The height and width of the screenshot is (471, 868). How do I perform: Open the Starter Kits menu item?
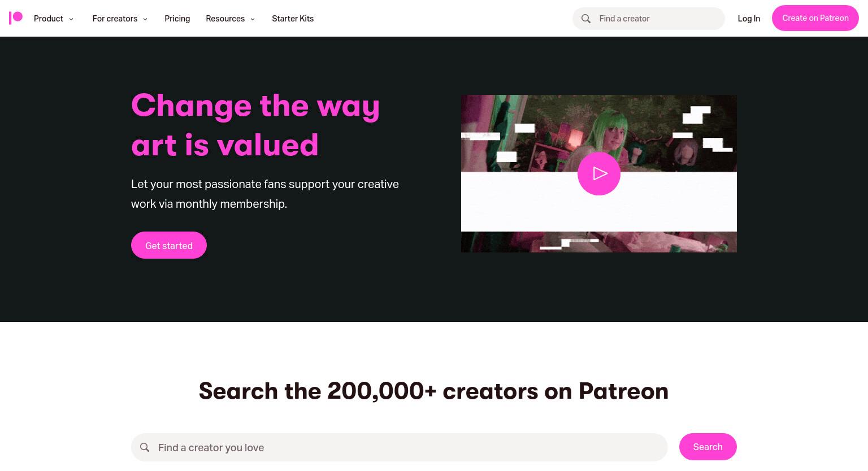click(x=293, y=19)
